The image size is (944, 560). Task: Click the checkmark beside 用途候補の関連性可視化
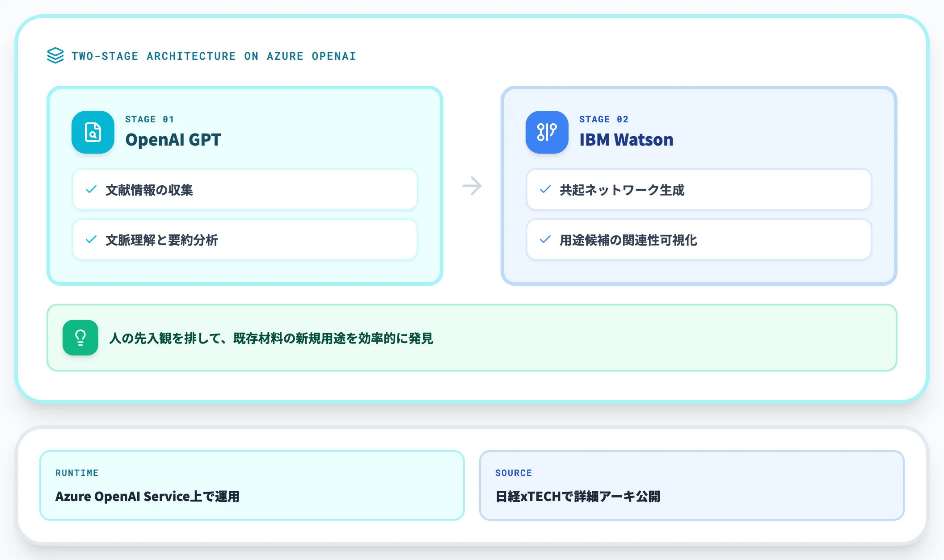click(545, 239)
